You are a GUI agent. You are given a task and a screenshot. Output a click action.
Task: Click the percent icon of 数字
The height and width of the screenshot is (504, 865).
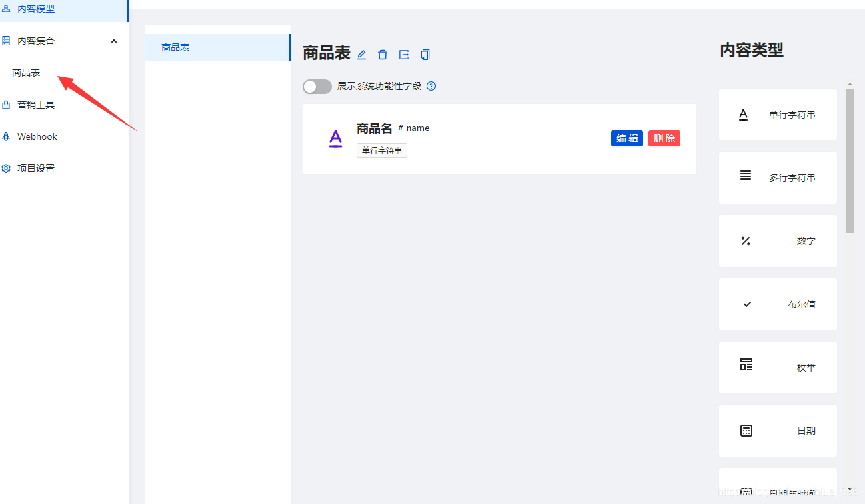coord(746,241)
